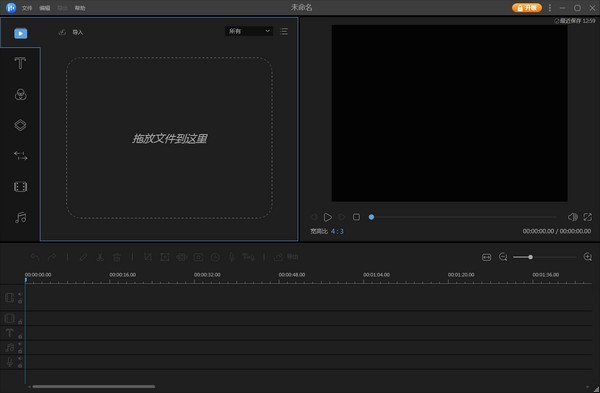Viewport: 600px width, 393px height.
Task: Open the Overlays panel icon
Action: [20, 125]
